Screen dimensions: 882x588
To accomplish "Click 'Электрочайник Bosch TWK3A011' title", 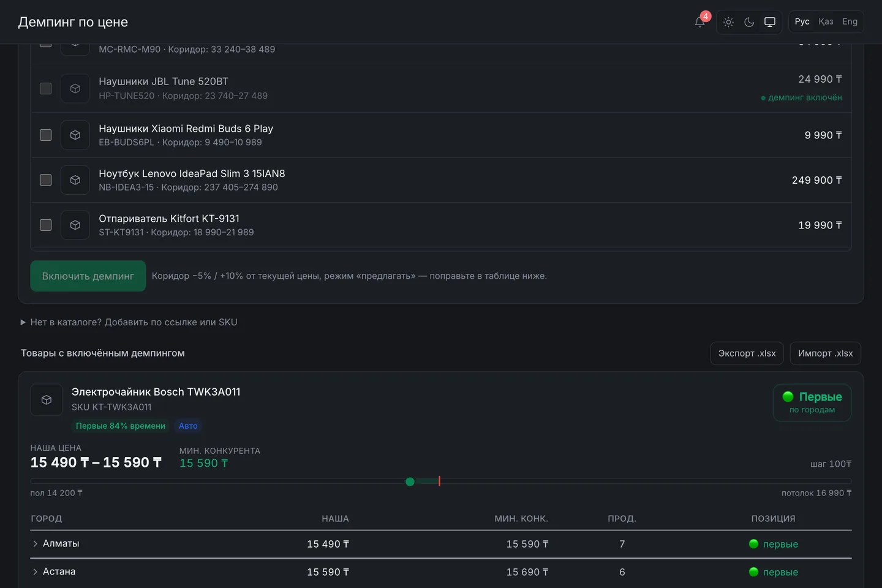I will click(x=156, y=392).
